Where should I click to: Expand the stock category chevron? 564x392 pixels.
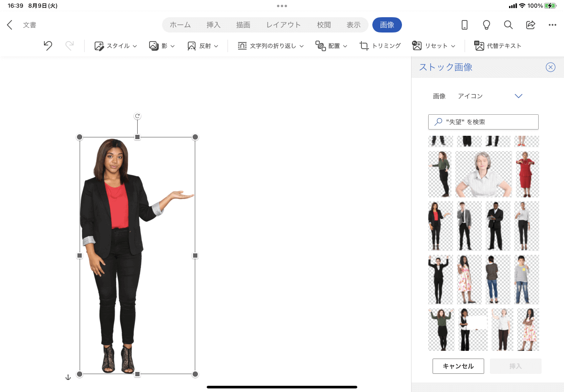coord(518,96)
